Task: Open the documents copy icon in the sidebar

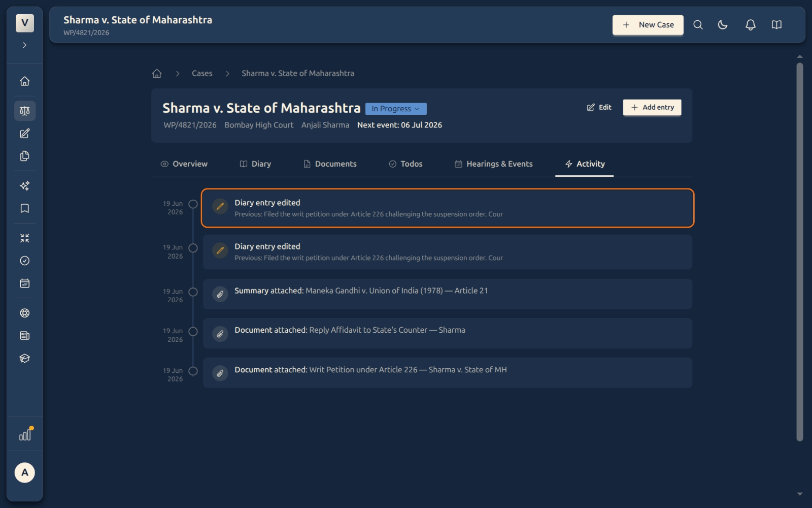Action: pyautogui.click(x=24, y=156)
